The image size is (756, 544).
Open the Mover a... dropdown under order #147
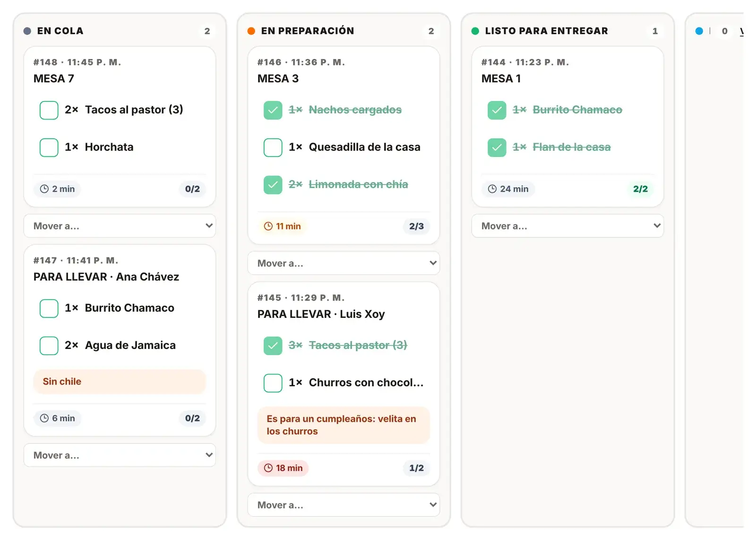point(120,455)
